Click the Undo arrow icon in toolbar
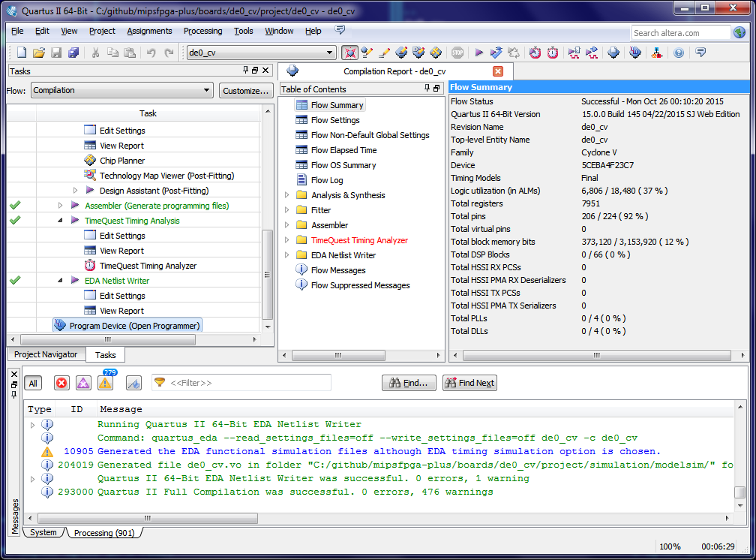 [x=151, y=53]
